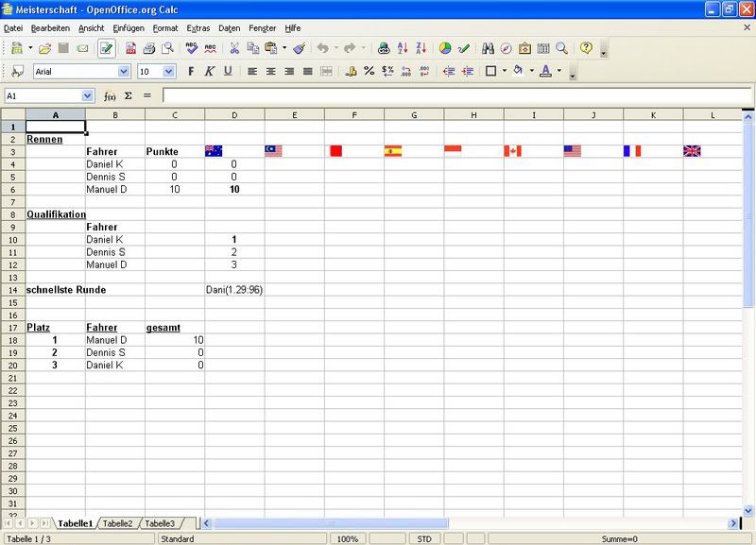
Task: Toggle the data sources view
Action: click(543, 48)
